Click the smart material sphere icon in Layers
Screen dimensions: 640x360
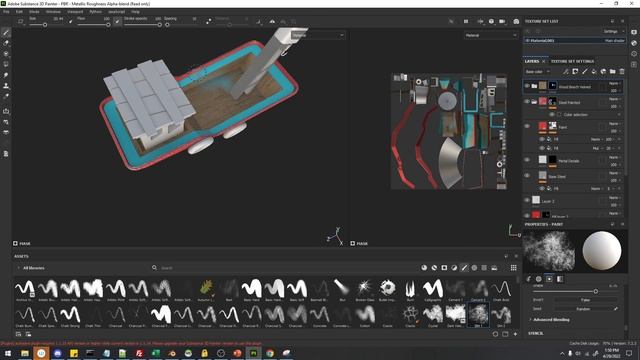(x=603, y=71)
